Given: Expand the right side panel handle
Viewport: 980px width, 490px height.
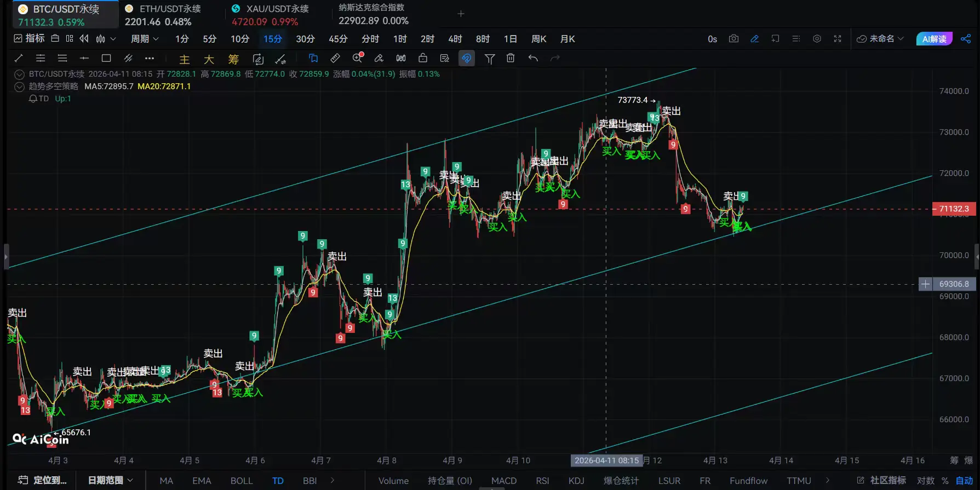Looking at the screenshot, I should point(977,256).
